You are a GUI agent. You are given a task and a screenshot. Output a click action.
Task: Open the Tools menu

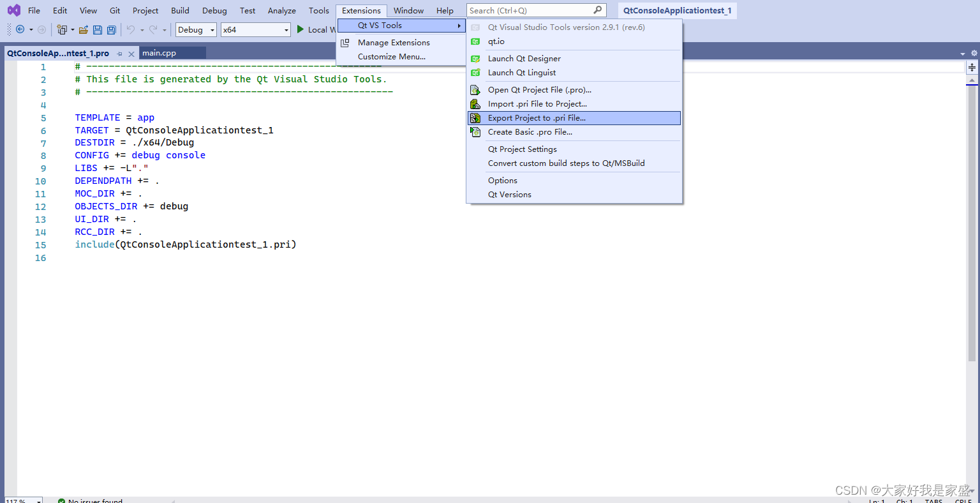coord(319,10)
